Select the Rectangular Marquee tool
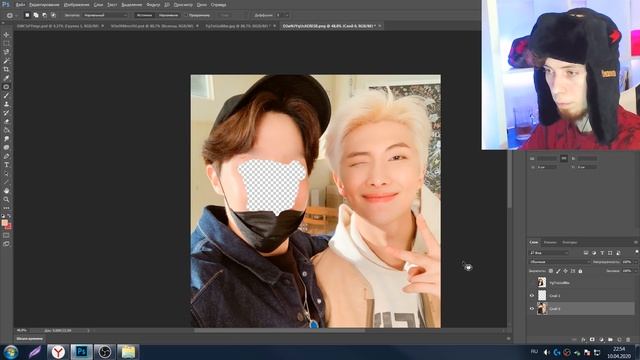 tap(6, 43)
